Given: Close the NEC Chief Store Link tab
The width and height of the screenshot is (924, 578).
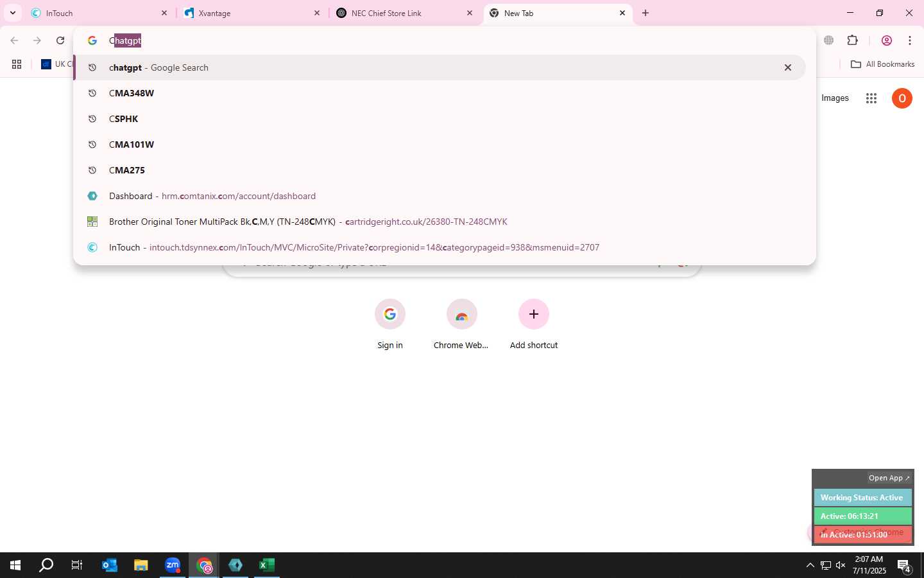Looking at the screenshot, I should click(x=470, y=13).
